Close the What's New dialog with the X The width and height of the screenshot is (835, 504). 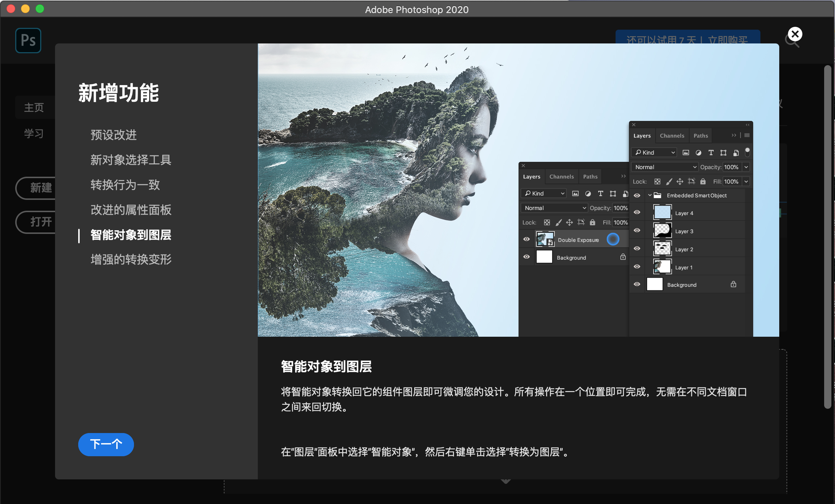click(x=795, y=34)
